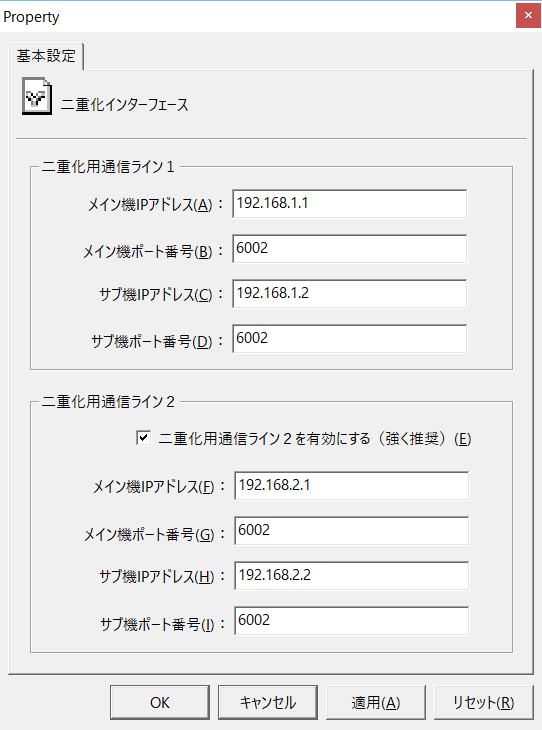The height and width of the screenshot is (730, 542).
Task: Click the 二重化インターフェース heading text
Action: [x=125, y=105]
